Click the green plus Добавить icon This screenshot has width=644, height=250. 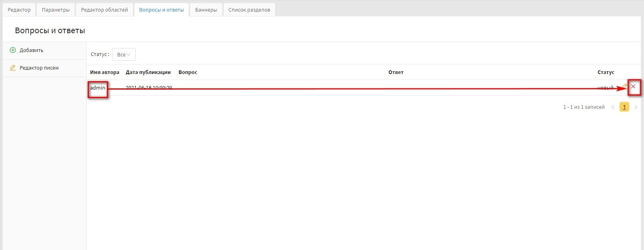click(x=13, y=50)
